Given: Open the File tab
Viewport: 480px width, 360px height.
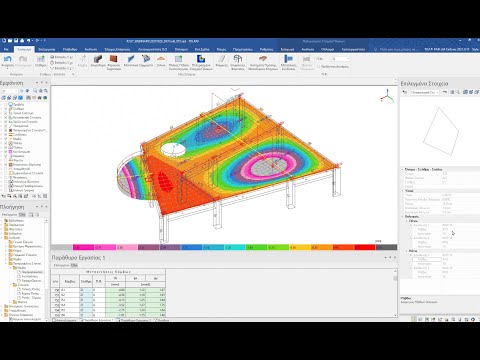Looking at the screenshot, I should (6, 49).
